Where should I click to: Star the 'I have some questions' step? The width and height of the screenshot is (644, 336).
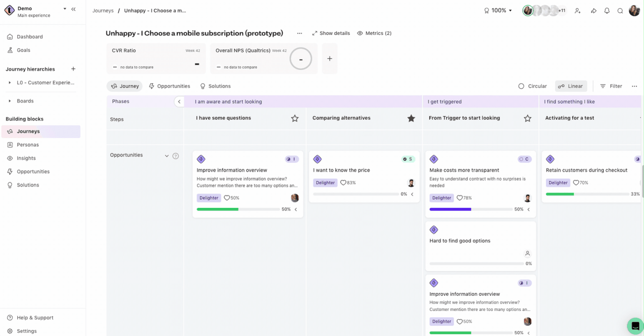pos(295,119)
